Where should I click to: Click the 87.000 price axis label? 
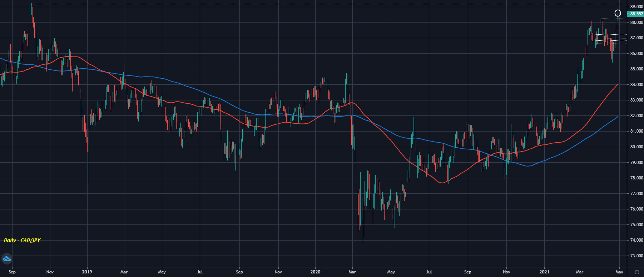[x=636, y=38]
